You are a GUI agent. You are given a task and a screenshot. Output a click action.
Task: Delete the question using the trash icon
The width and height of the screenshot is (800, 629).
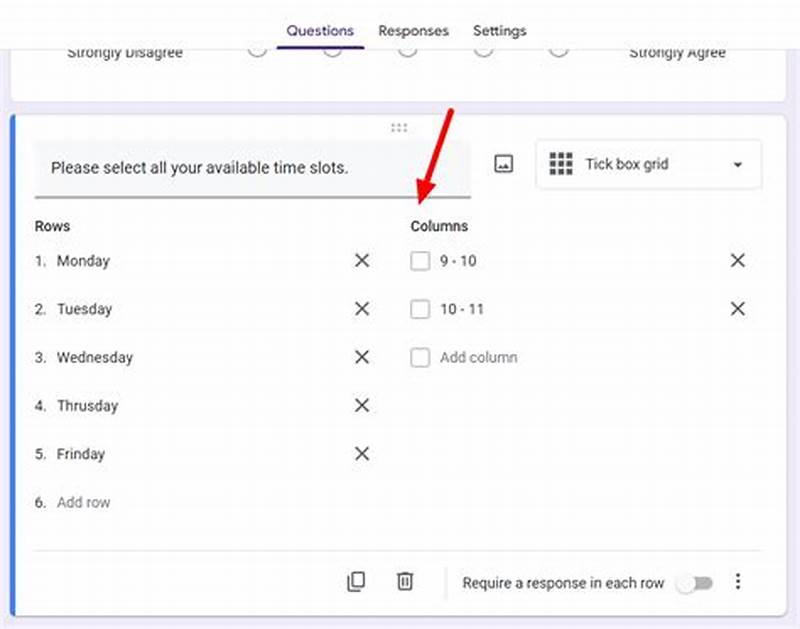pos(404,581)
